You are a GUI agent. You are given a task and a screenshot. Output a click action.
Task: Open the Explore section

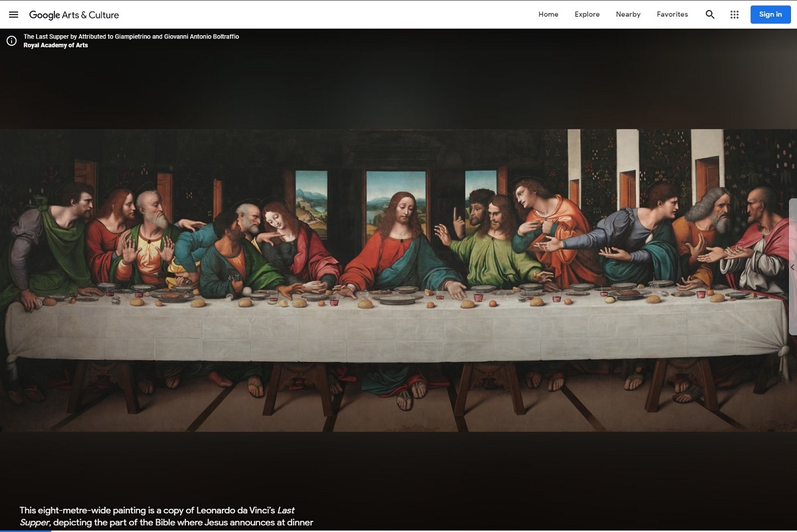tap(587, 15)
